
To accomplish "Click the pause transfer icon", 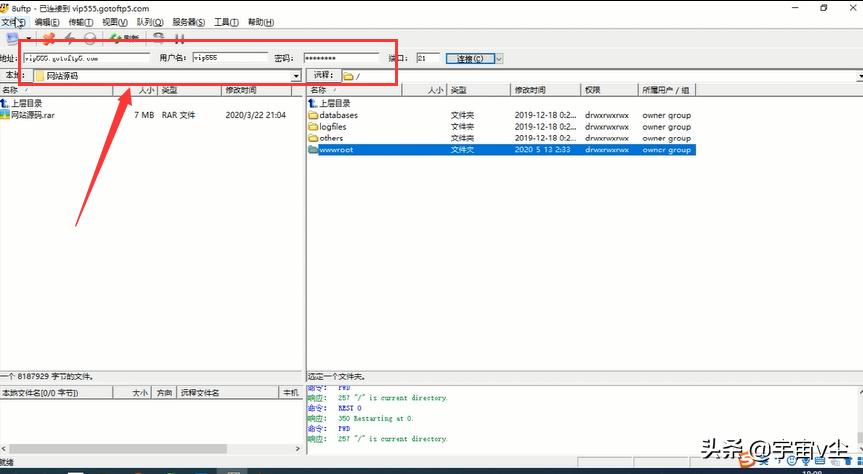I will [180, 38].
